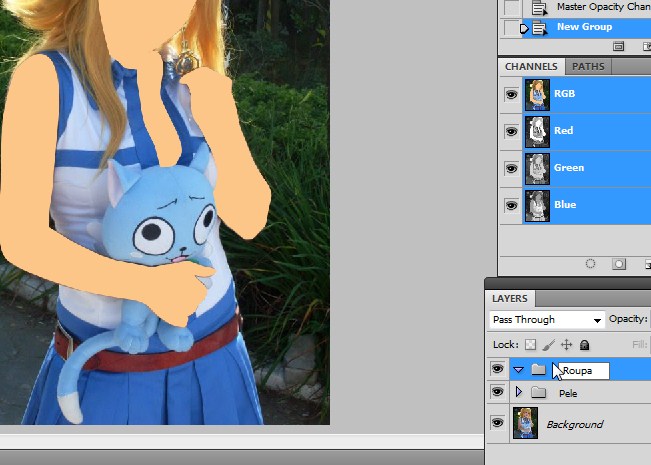Click the folder icon of the Roupa group
Image resolution: width=651 pixels, height=465 pixels.
click(x=538, y=369)
